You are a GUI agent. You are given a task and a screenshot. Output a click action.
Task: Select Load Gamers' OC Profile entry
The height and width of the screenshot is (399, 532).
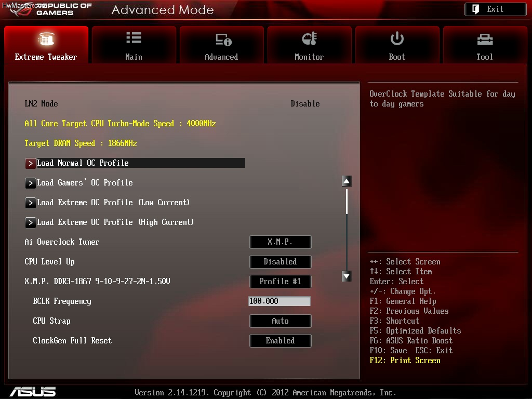tap(85, 182)
